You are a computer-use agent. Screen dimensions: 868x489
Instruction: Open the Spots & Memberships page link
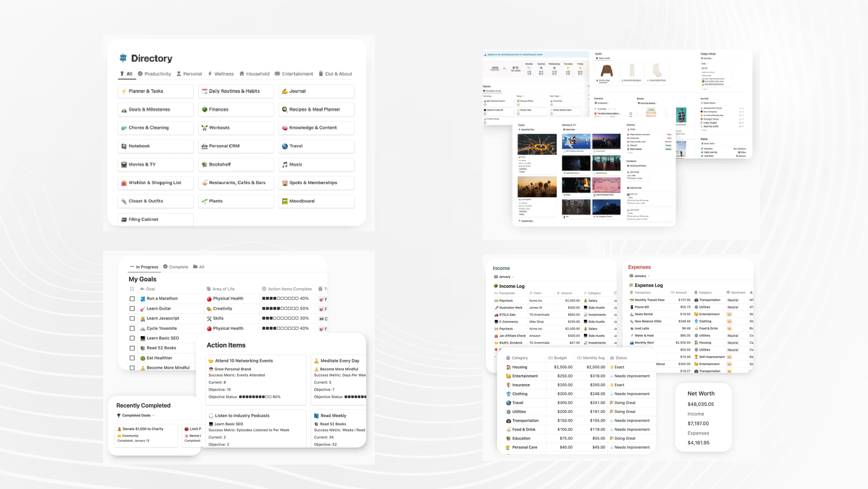click(x=316, y=183)
